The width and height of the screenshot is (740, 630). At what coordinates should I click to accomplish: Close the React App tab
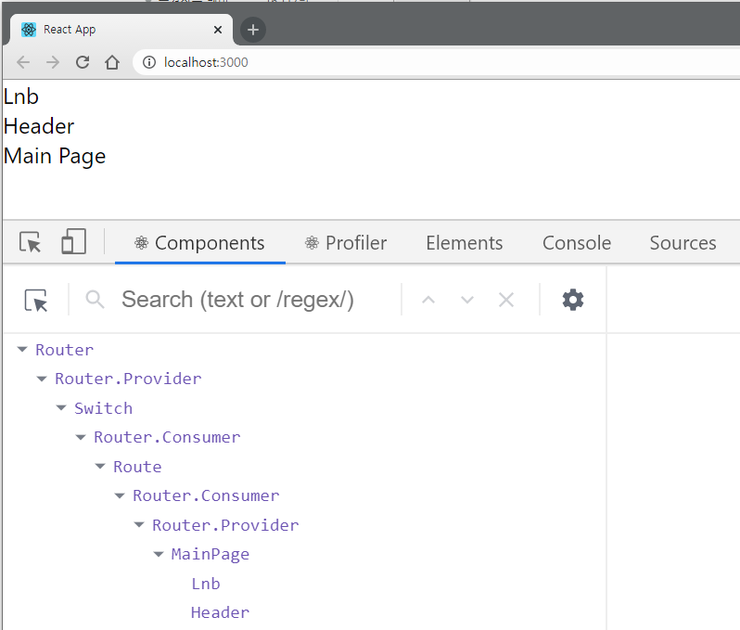218,30
